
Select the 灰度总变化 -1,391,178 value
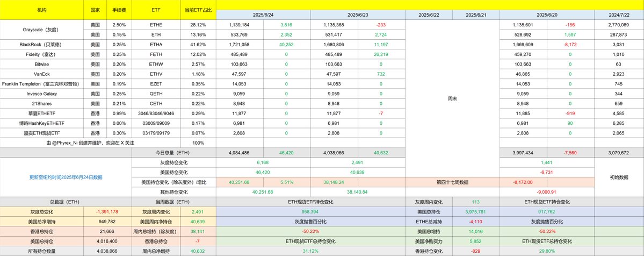107,211
